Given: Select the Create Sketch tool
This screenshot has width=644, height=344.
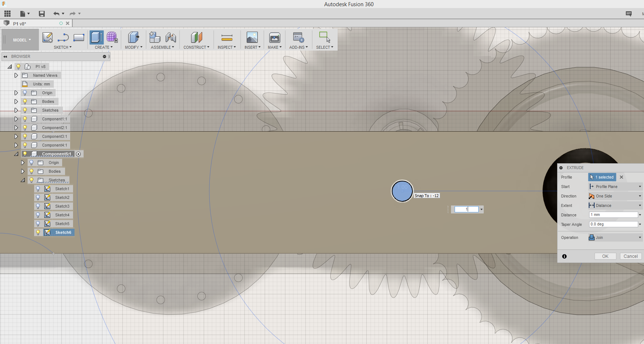Looking at the screenshot, I should [x=48, y=37].
